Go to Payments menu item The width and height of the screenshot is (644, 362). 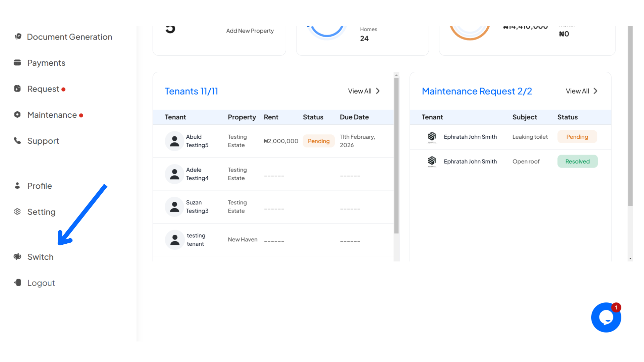(46, 63)
